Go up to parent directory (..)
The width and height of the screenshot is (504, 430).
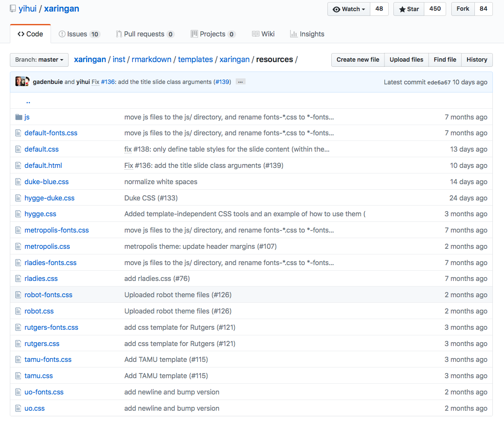(x=28, y=102)
